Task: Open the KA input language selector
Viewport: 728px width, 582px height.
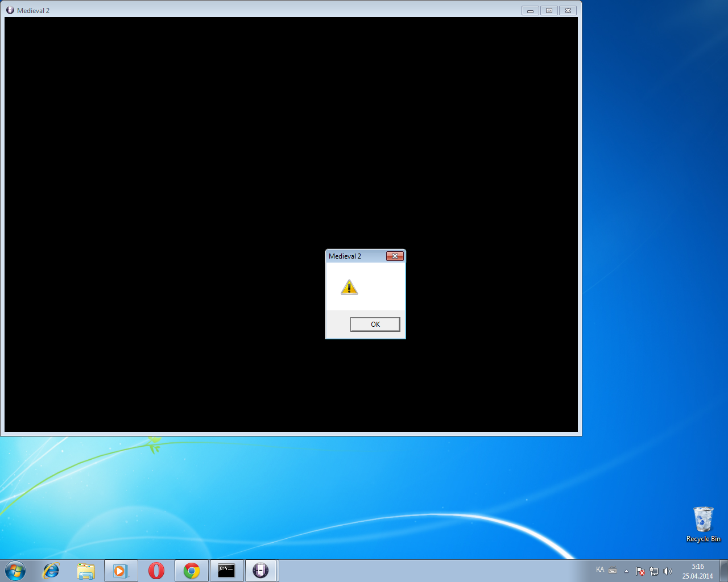Action: 600,570
